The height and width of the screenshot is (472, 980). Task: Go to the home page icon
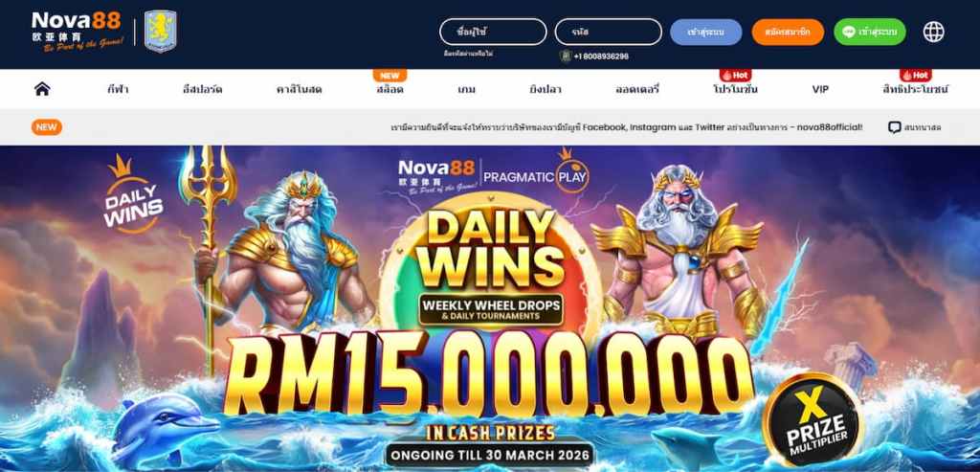pos(42,89)
